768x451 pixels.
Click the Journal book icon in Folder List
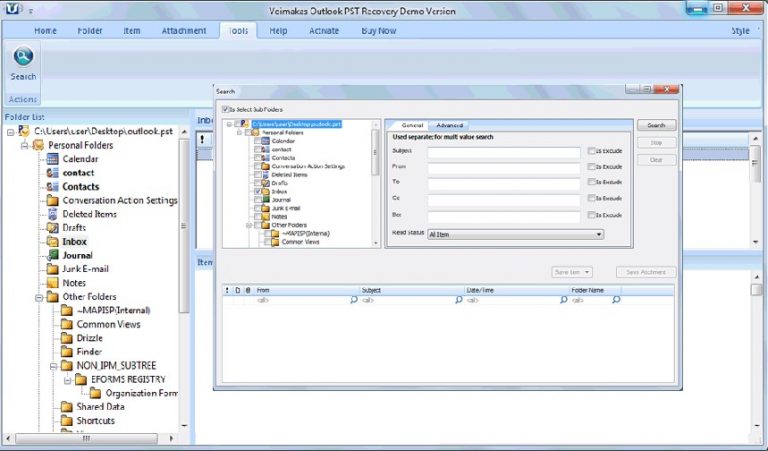point(52,255)
